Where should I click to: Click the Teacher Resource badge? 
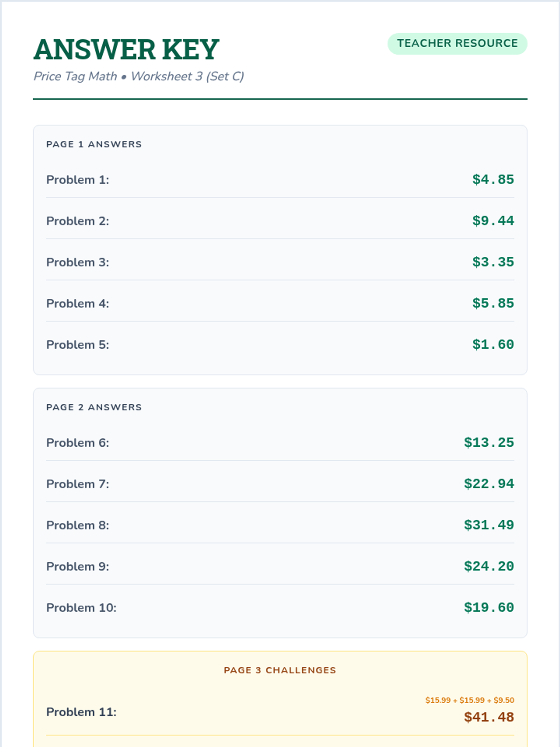[x=457, y=44]
